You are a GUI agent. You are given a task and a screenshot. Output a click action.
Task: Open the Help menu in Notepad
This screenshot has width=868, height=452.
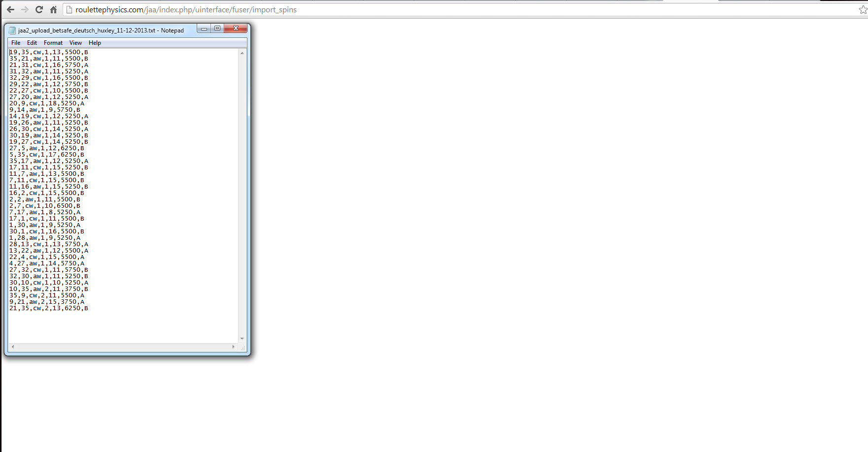[95, 43]
